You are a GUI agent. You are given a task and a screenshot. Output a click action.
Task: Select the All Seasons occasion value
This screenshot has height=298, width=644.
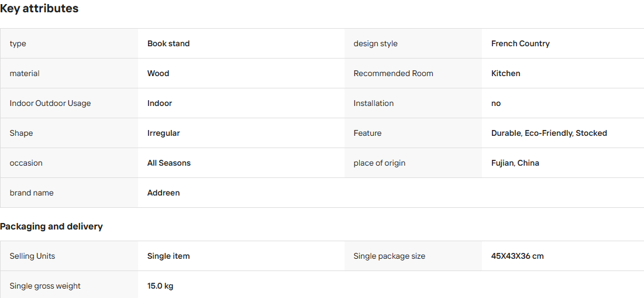169,163
